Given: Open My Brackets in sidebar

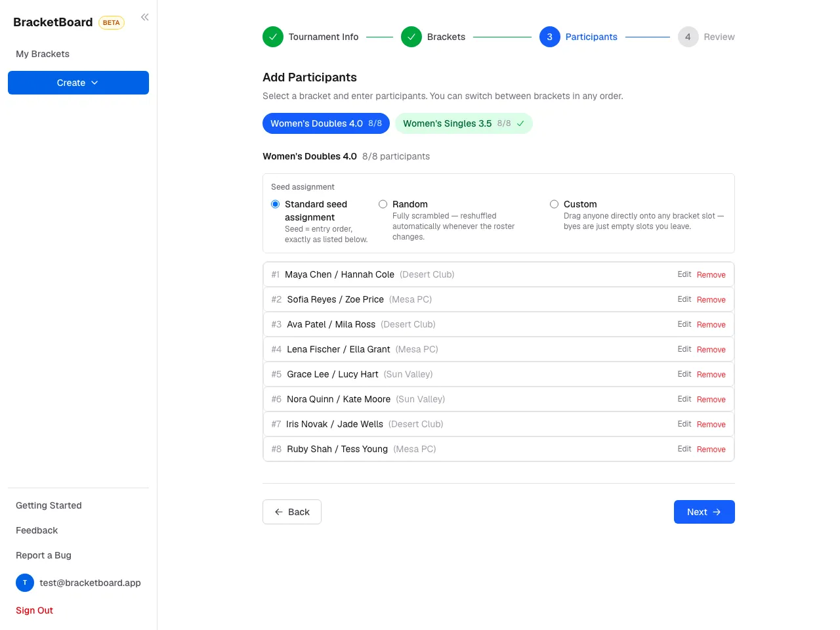Looking at the screenshot, I should (x=43, y=54).
